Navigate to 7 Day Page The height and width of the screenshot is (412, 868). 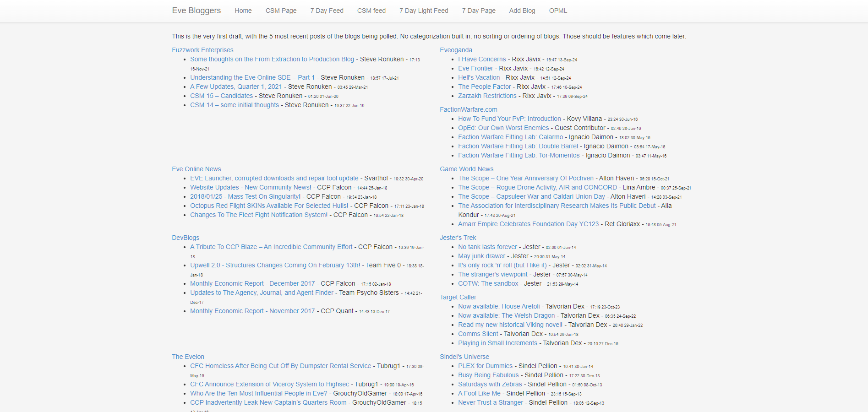479,11
